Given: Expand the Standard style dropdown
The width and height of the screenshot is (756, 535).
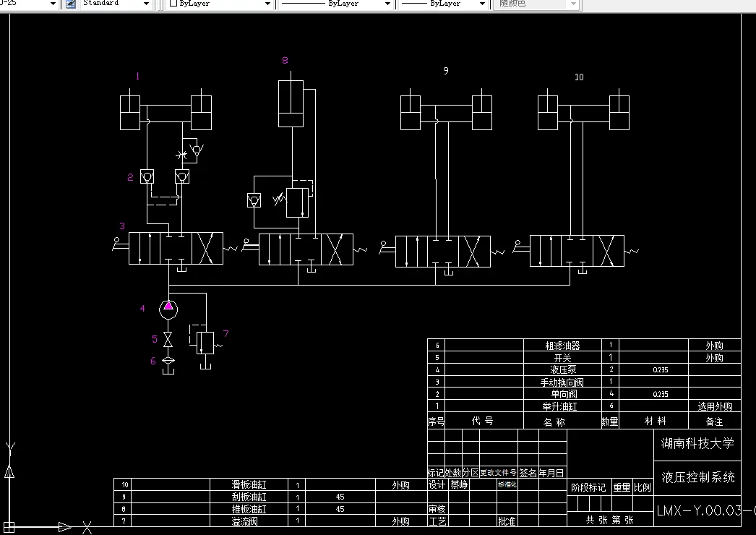Looking at the screenshot, I should click(147, 4).
